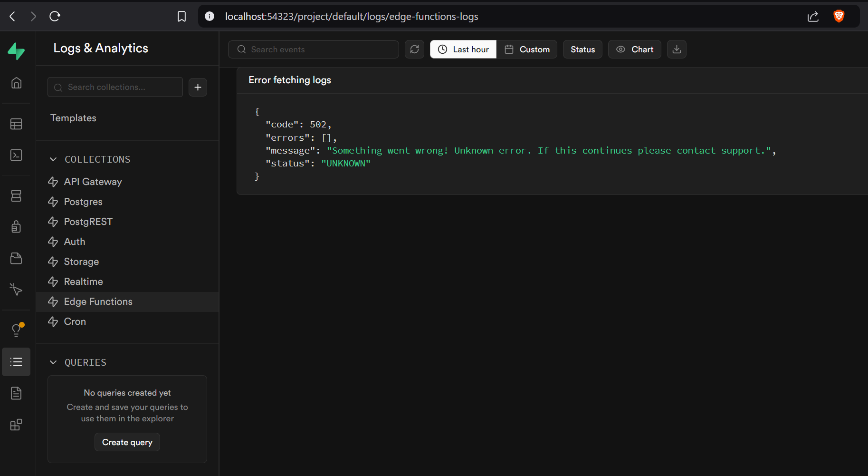Select the Last hour time range
The width and height of the screenshot is (868, 476).
tap(463, 49)
